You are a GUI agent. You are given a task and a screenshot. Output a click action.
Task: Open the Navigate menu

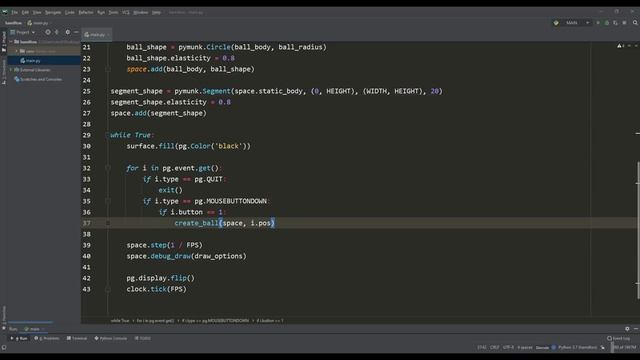click(53, 12)
